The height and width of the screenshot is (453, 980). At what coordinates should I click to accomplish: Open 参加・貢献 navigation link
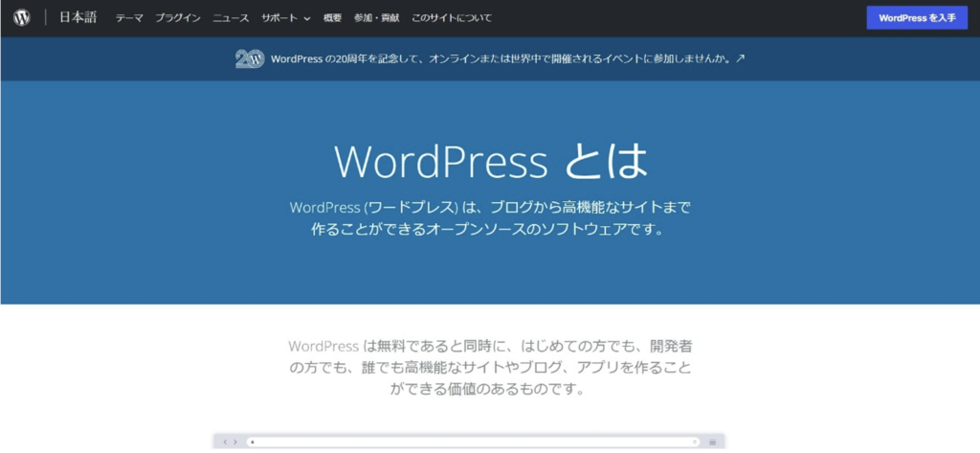[376, 18]
